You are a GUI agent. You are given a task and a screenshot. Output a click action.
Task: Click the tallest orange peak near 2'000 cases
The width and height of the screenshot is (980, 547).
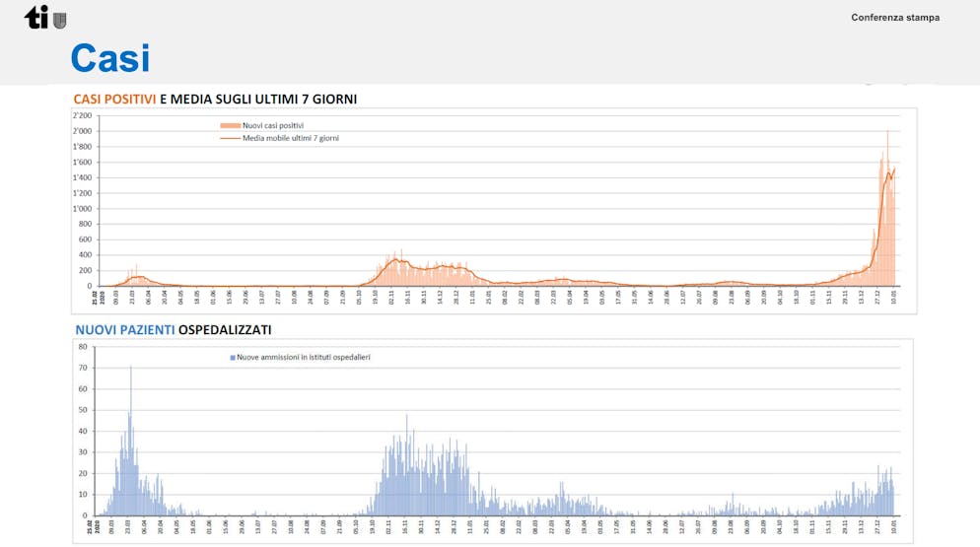pos(887,133)
